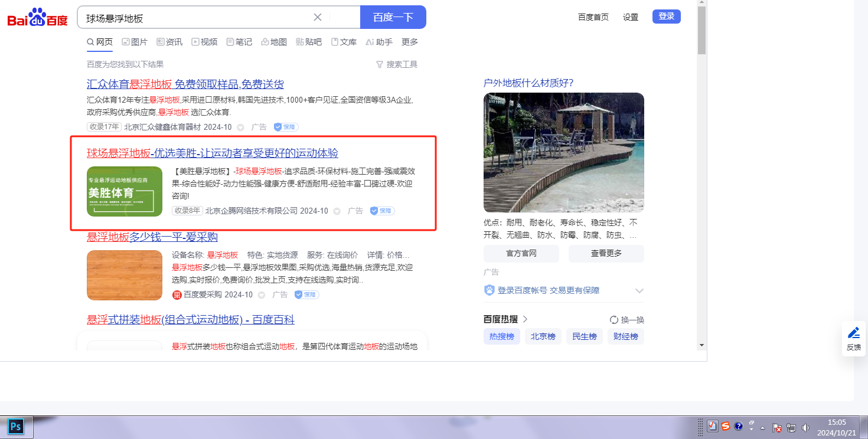Switch to the 北京榜 tab
Viewport: 868px width, 439px height.
click(x=543, y=337)
